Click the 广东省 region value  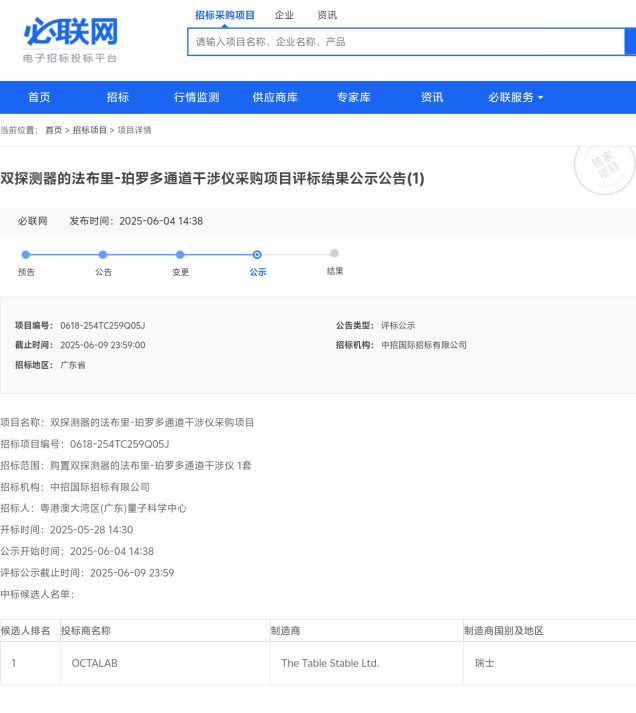73,365
